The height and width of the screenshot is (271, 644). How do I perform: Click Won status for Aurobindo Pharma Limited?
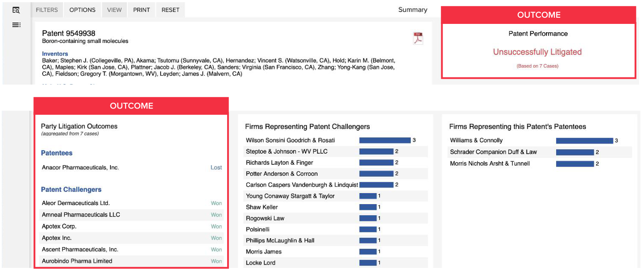pyautogui.click(x=216, y=261)
